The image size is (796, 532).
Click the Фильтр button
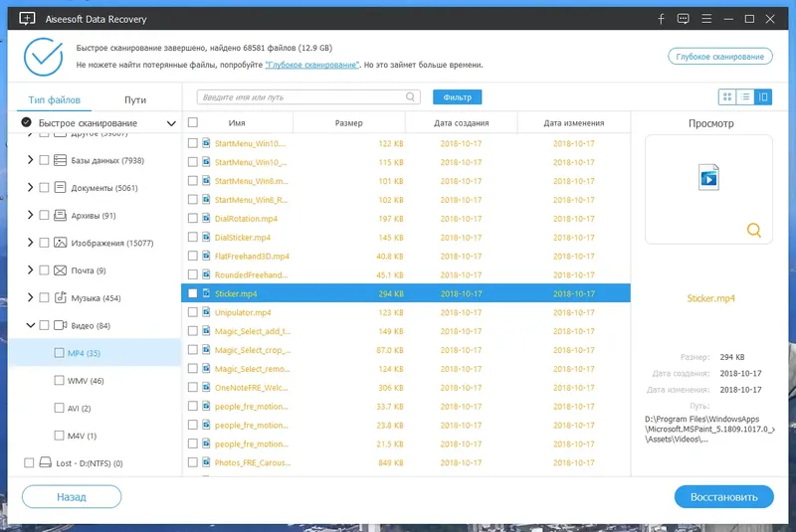(457, 96)
